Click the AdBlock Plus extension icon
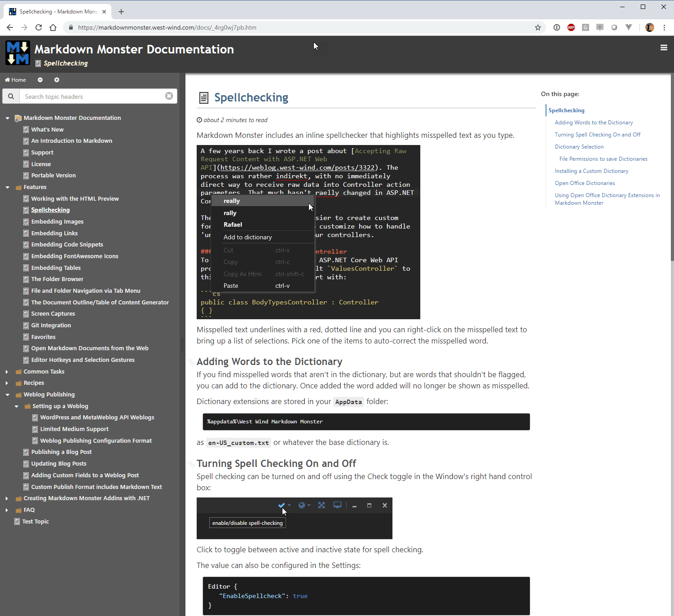Image resolution: width=674 pixels, height=616 pixels. 571,27
